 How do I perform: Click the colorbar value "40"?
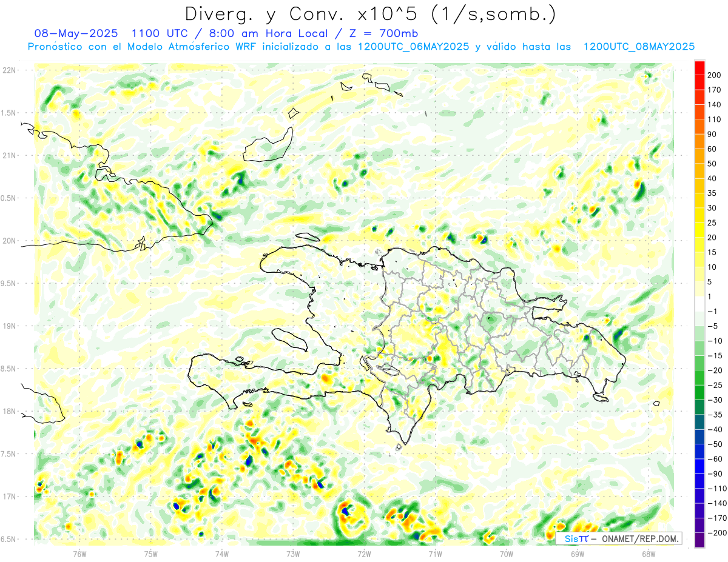713,179
